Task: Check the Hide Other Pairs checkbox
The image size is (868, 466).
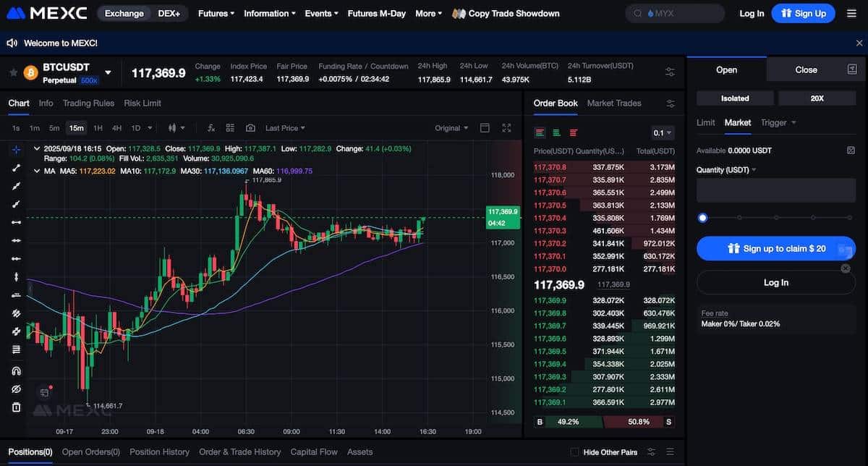Action: 574,452
